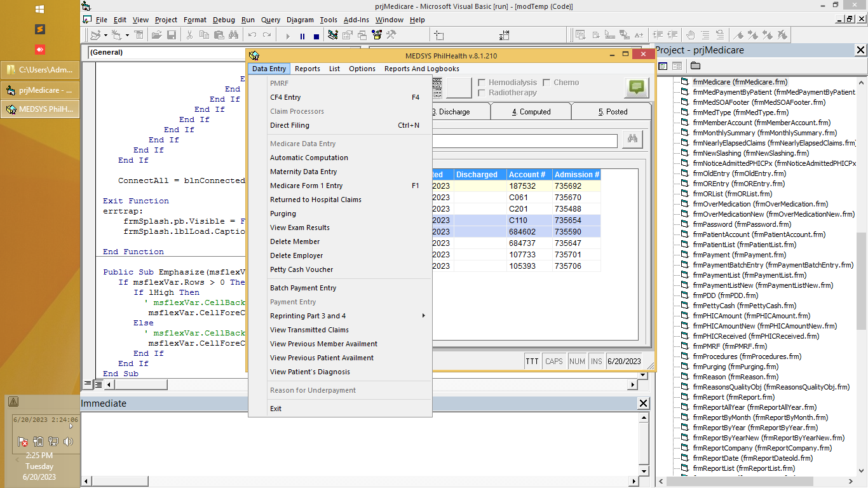Switch to the 4. Computed tab
Image resolution: width=868 pixels, height=488 pixels.
point(531,112)
